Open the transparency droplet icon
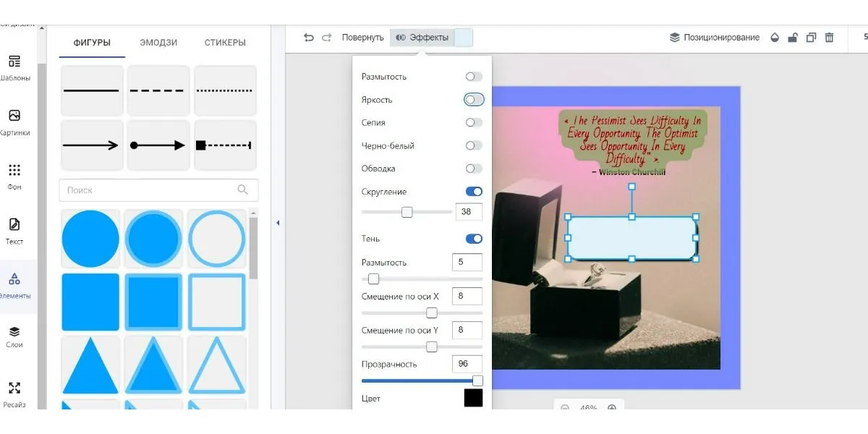868x434 pixels. (775, 38)
